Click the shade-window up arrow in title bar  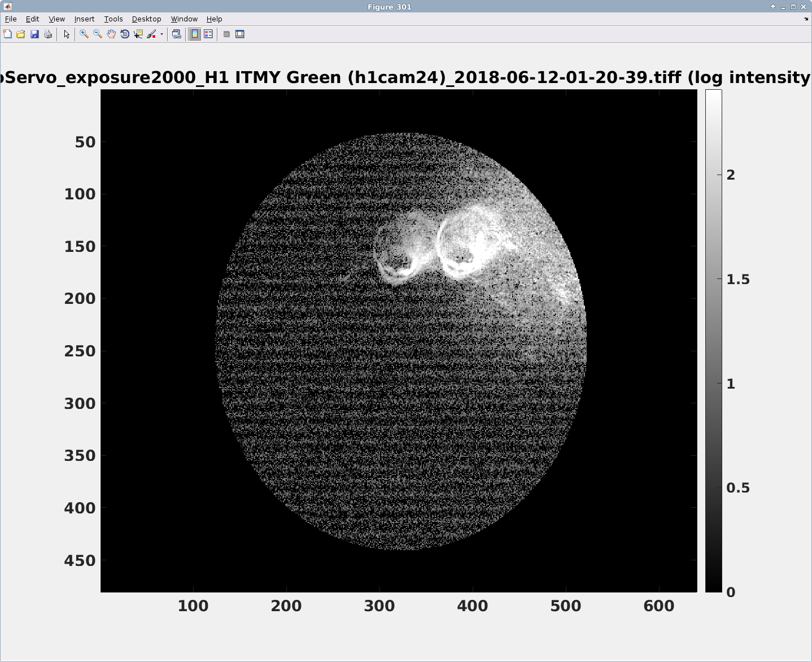[773, 7]
